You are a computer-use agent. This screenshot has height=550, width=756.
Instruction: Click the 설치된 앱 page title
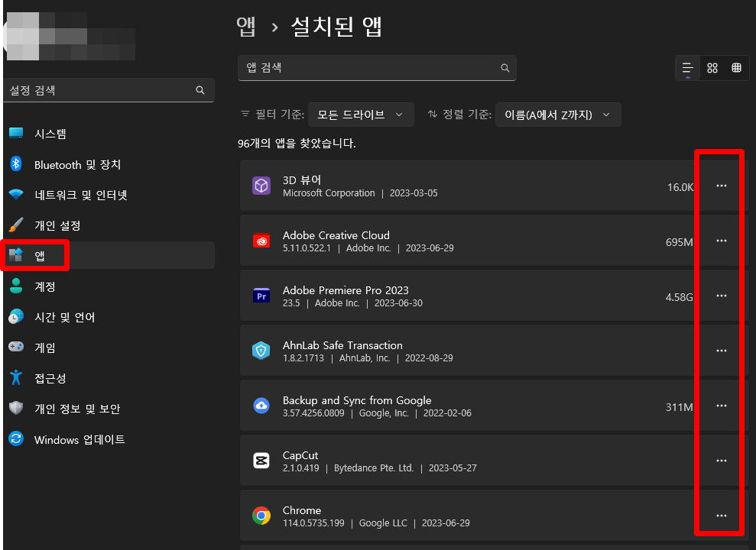pyautogui.click(x=336, y=27)
